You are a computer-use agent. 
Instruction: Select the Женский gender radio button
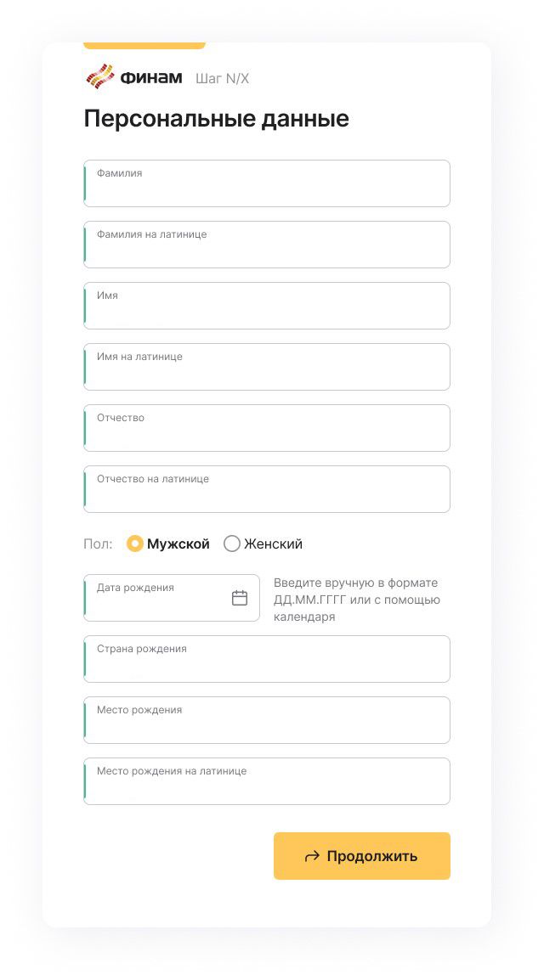(232, 544)
